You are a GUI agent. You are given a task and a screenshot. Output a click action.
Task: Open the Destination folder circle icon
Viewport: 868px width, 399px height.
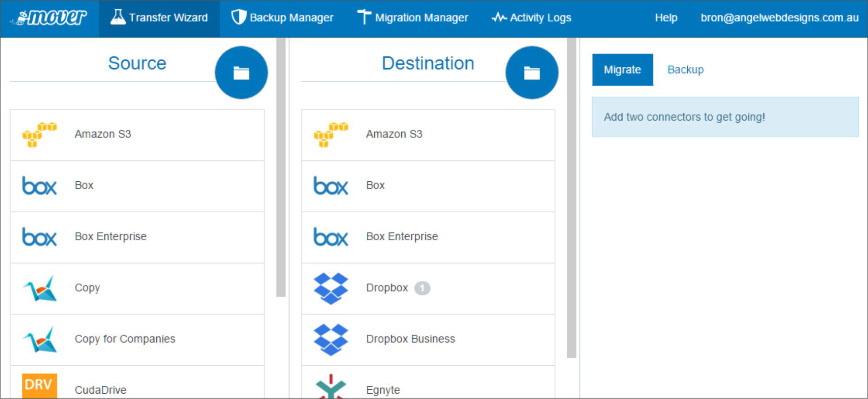pyautogui.click(x=532, y=73)
